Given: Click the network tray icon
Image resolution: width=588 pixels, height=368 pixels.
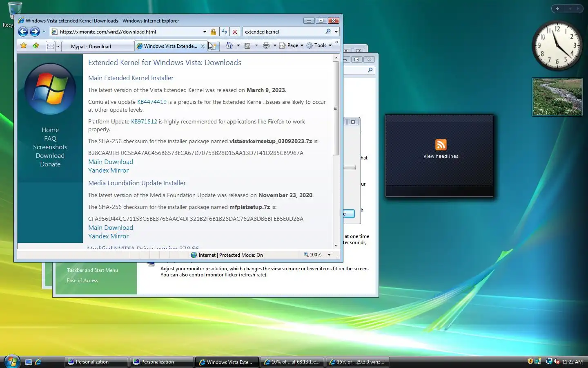Looking at the screenshot, I should [x=549, y=361].
